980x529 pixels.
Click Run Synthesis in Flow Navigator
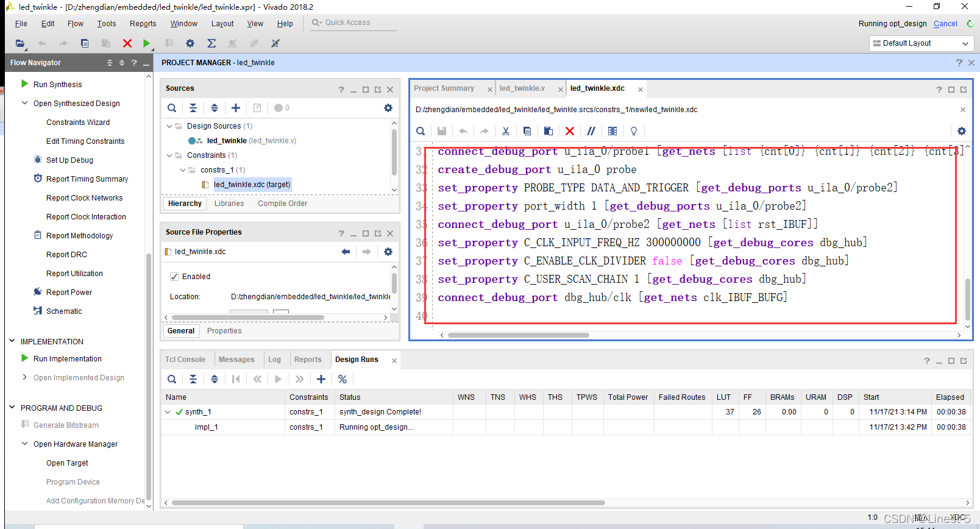pyautogui.click(x=57, y=85)
